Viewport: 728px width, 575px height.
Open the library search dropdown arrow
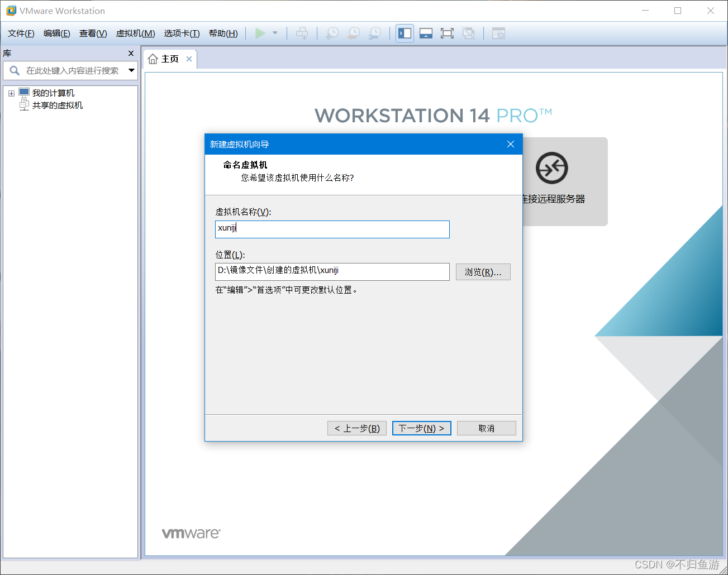[x=132, y=71]
